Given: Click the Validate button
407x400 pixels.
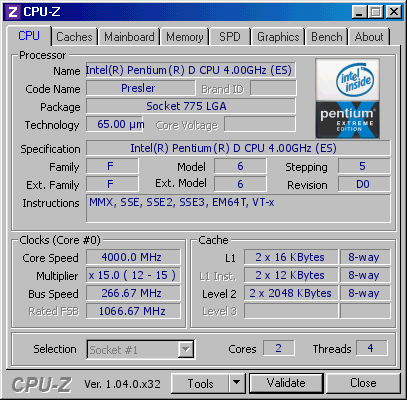Looking at the screenshot, I should [286, 383].
